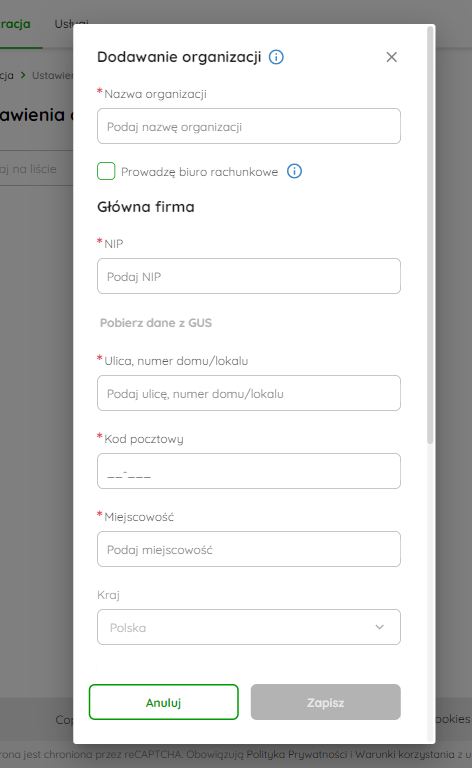Click into the NIP input field
The image size is (472, 768).
tap(249, 276)
